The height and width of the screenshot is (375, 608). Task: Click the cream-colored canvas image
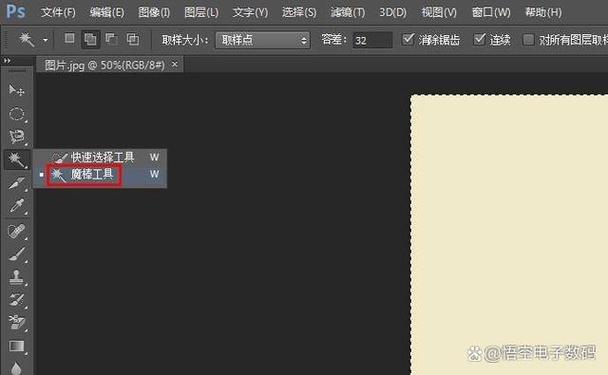(509, 235)
